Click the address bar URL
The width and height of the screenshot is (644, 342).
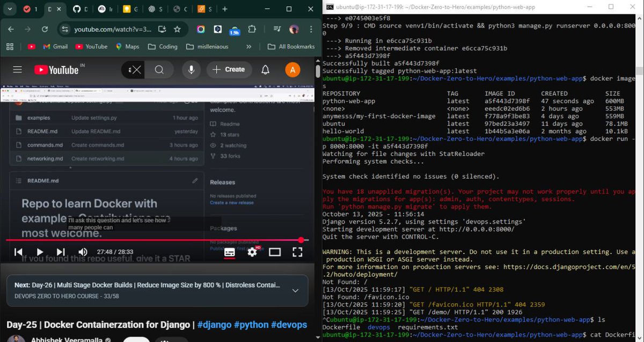pyautogui.click(x=113, y=29)
